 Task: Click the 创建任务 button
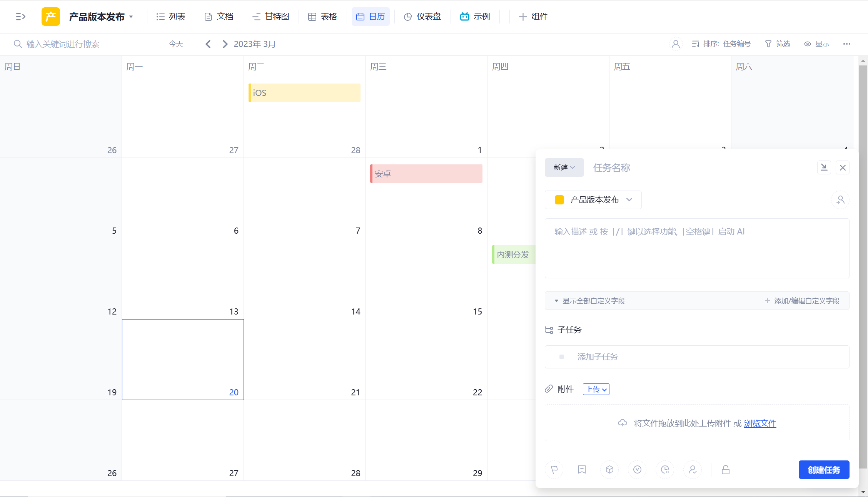824,470
